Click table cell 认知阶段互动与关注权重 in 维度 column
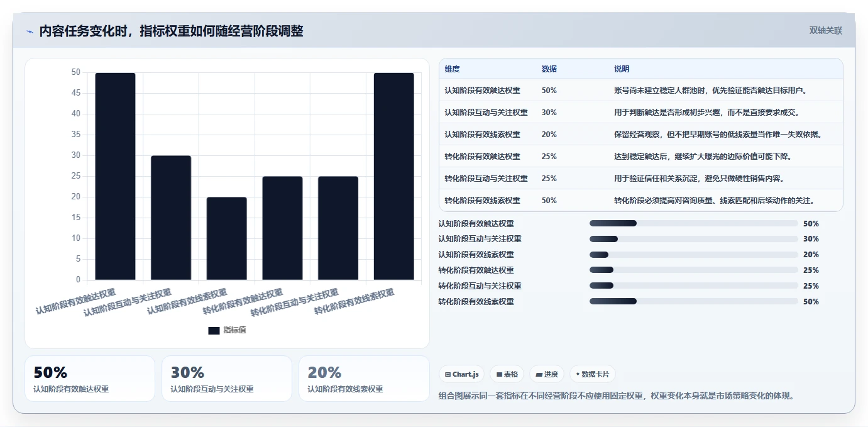Screen dimensions: 868x427 [x=486, y=113]
